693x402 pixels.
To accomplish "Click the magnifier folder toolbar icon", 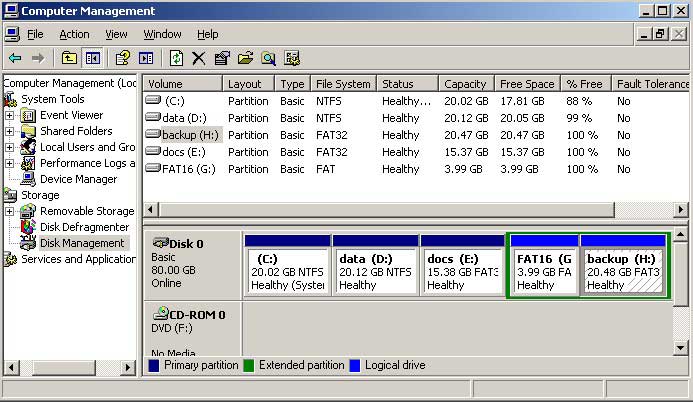I will 267,58.
